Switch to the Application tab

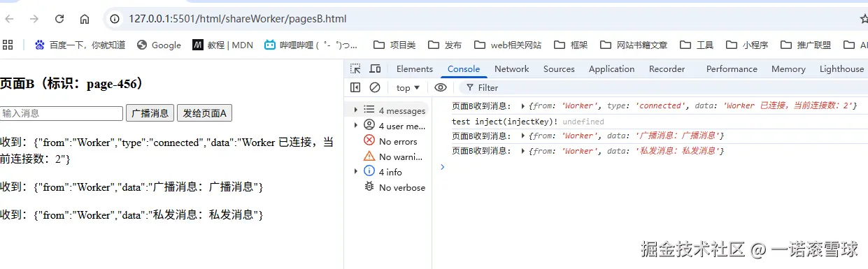(611, 68)
